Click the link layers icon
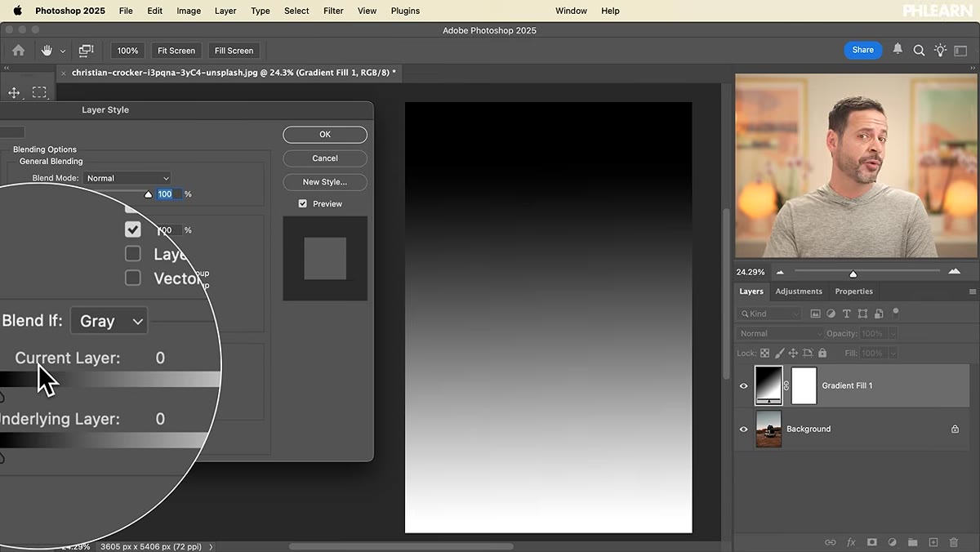Screen dimensions: 980x552 (x=831, y=542)
